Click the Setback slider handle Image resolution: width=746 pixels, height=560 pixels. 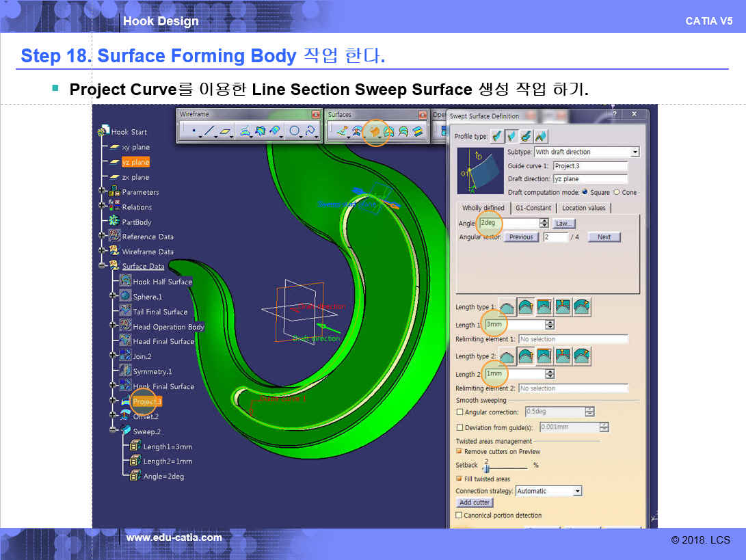click(486, 468)
